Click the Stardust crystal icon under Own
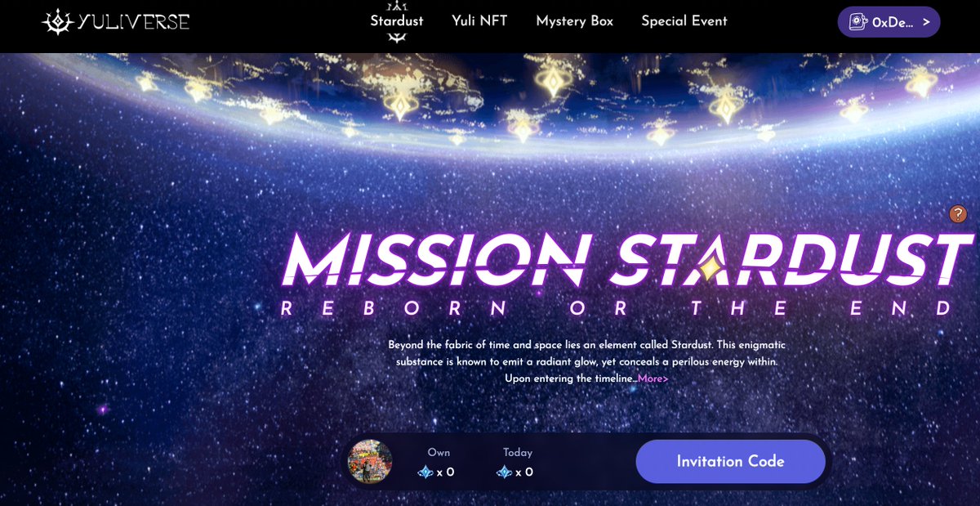The width and height of the screenshot is (980, 506). (425, 472)
